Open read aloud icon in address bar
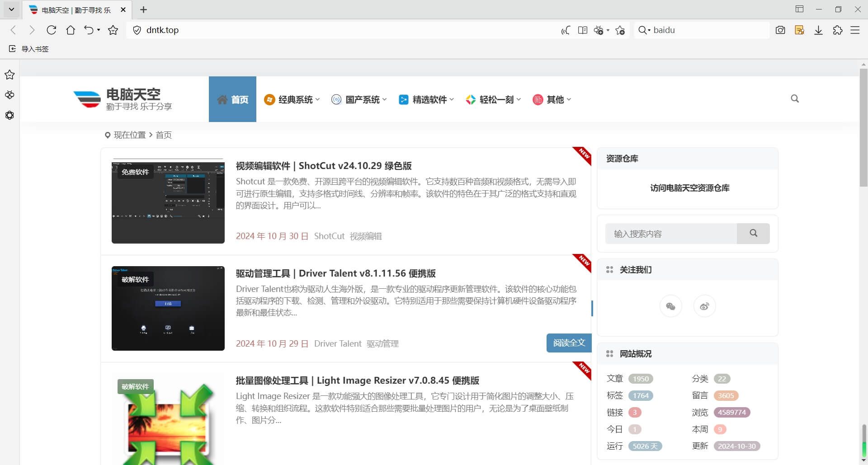The width and height of the screenshot is (868, 465). (x=566, y=30)
